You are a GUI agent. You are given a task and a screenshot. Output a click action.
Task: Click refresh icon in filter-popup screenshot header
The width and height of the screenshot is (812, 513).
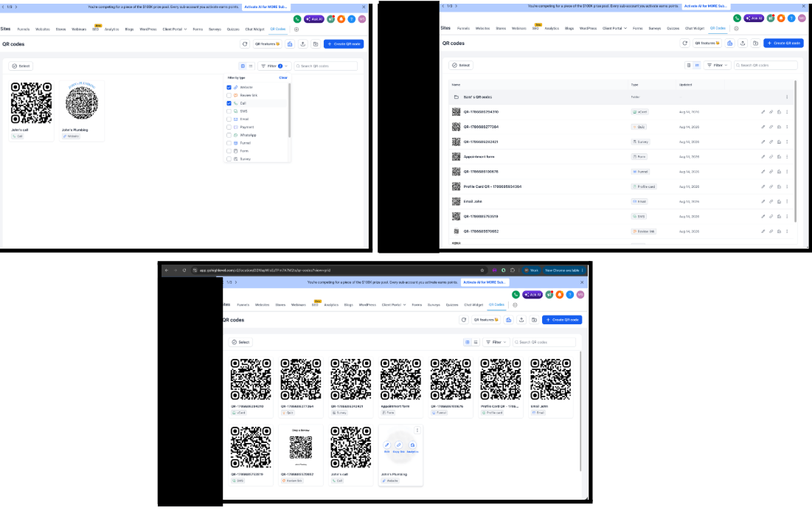click(x=245, y=44)
